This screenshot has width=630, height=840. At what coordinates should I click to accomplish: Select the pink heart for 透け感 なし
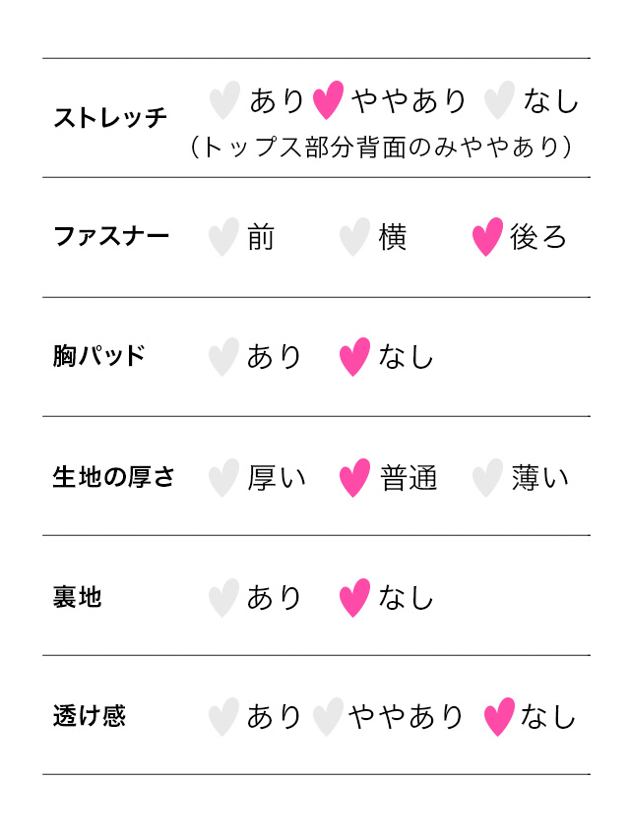pyautogui.click(x=499, y=717)
